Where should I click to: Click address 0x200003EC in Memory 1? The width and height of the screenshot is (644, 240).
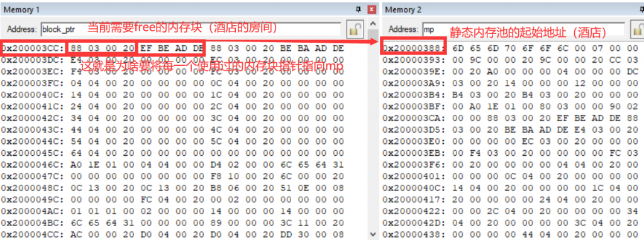(33, 72)
